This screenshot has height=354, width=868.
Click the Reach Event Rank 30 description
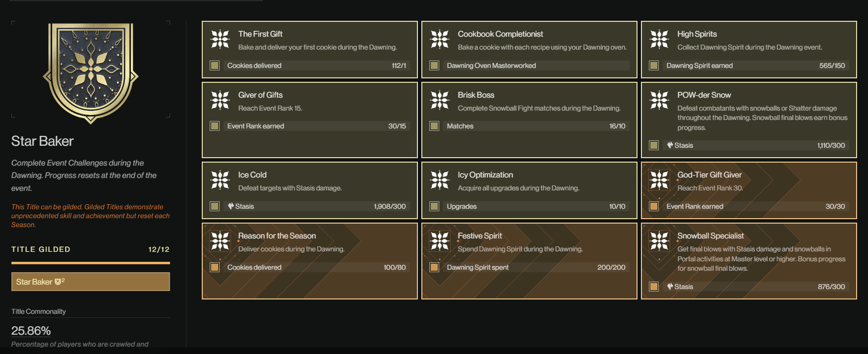point(710,188)
